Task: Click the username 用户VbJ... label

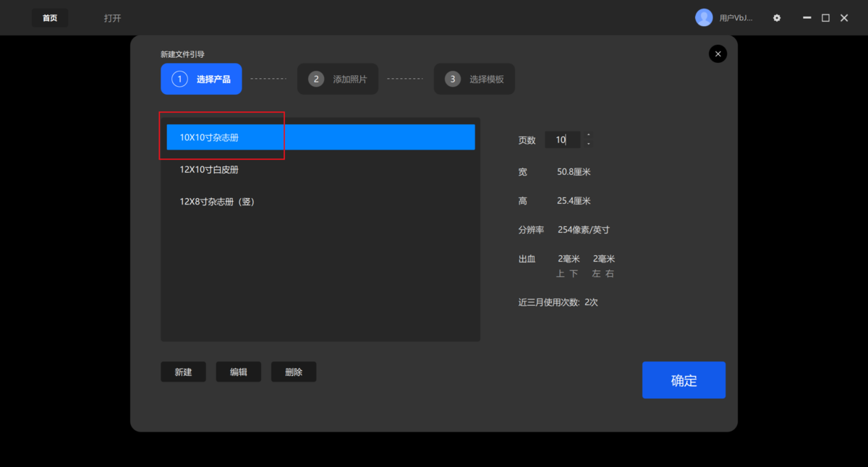Action: click(736, 18)
